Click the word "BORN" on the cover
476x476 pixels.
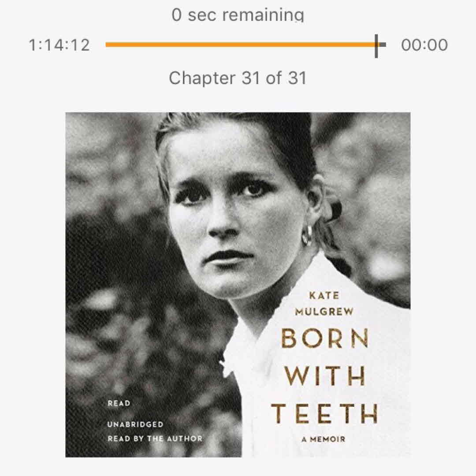[325, 338]
